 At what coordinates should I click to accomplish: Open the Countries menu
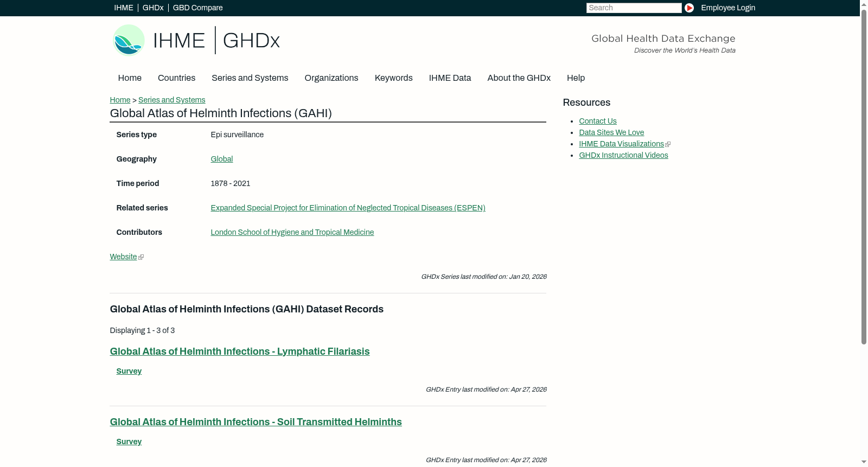(x=176, y=78)
